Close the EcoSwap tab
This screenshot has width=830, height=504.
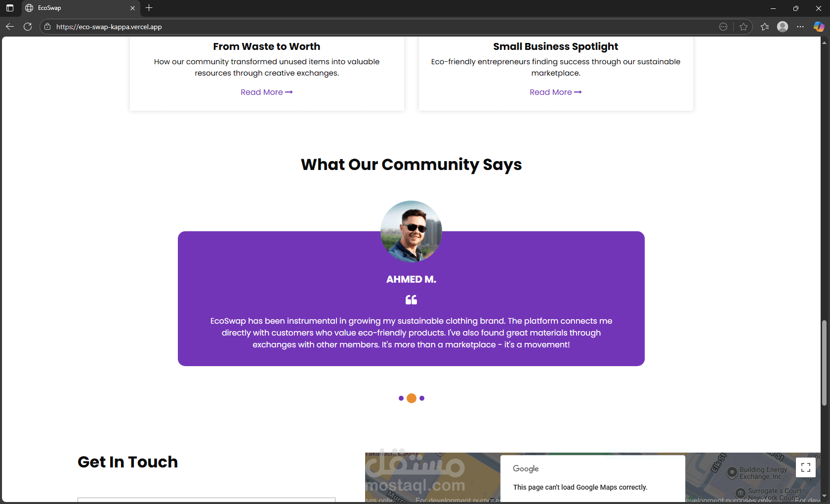132,8
